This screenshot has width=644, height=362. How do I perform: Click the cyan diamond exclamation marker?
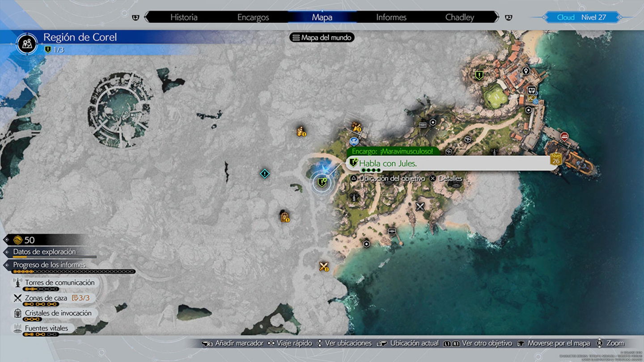265,173
